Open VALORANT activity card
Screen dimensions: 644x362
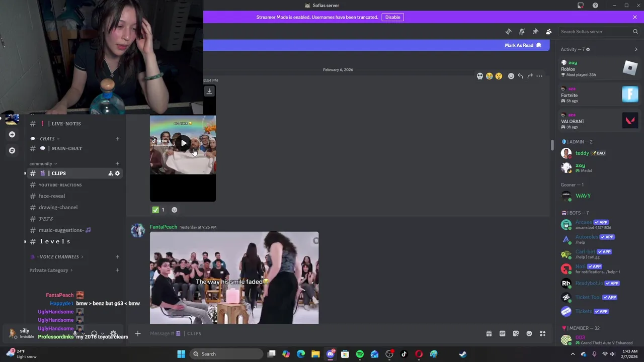599,121
